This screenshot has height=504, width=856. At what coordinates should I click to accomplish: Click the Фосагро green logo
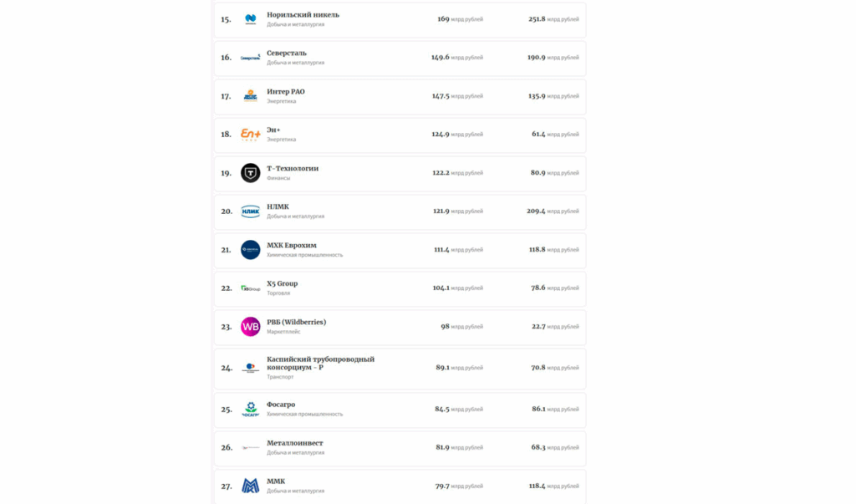coord(250,409)
